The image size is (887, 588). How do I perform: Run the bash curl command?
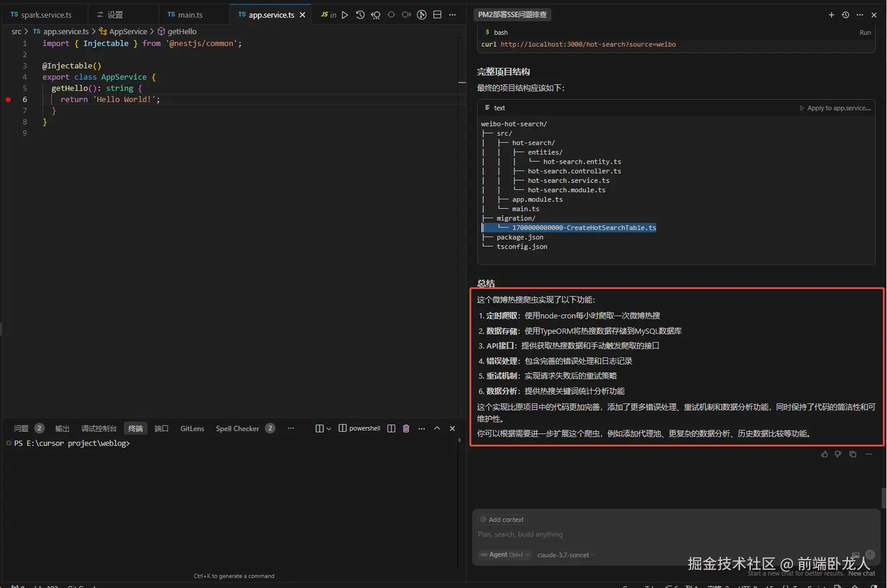pos(865,32)
